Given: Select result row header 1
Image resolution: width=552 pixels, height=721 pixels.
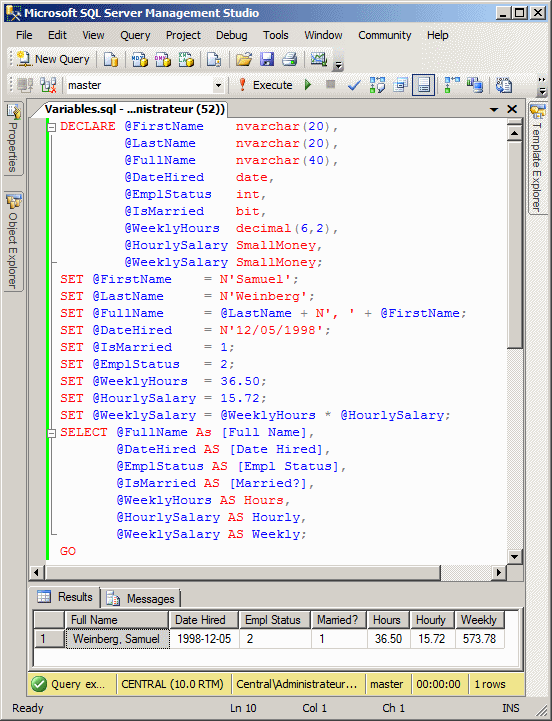Looking at the screenshot, I should 49,639.
